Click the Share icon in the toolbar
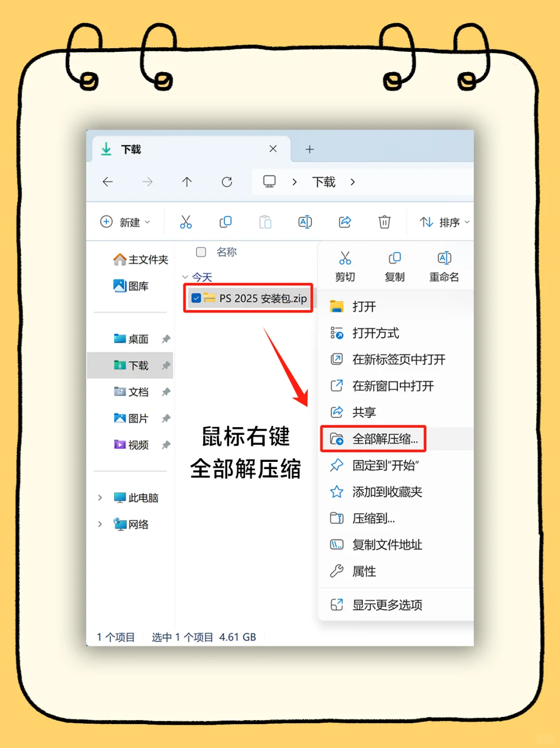Viewport: 560px width, 748px height. [344, 222]
